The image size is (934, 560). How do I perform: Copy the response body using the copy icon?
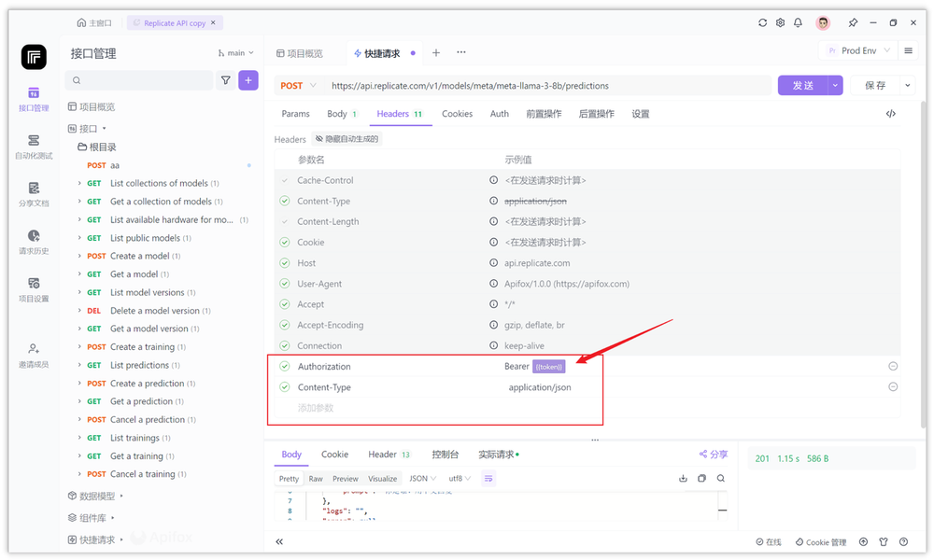(x=702, y=478)
